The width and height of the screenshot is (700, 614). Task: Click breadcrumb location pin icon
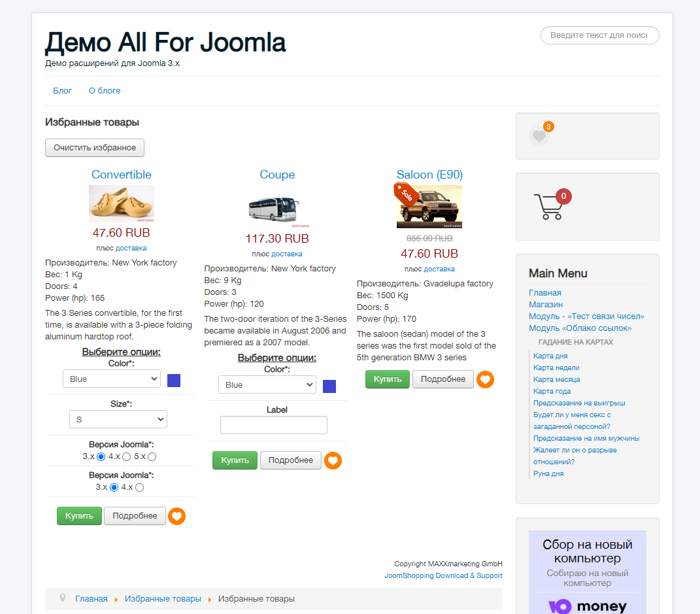click(x=63, y=598)
